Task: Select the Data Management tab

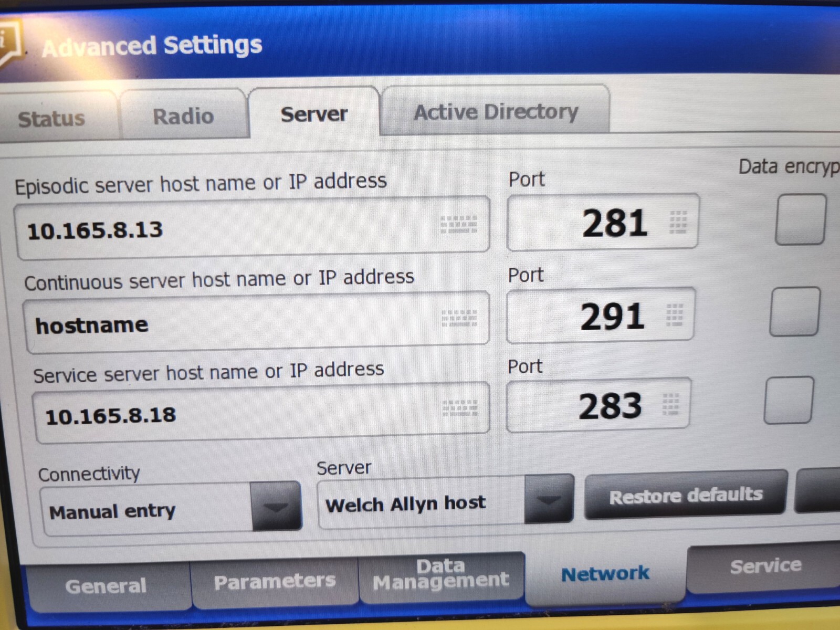Action: 440,575
